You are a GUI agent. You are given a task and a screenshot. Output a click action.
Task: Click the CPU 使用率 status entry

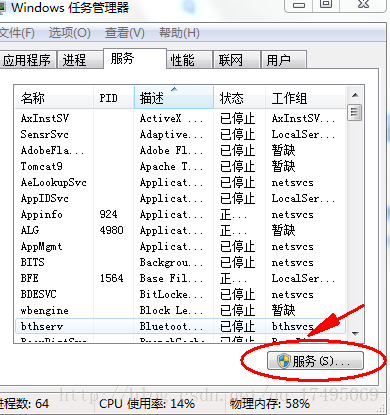pos(147,404)
